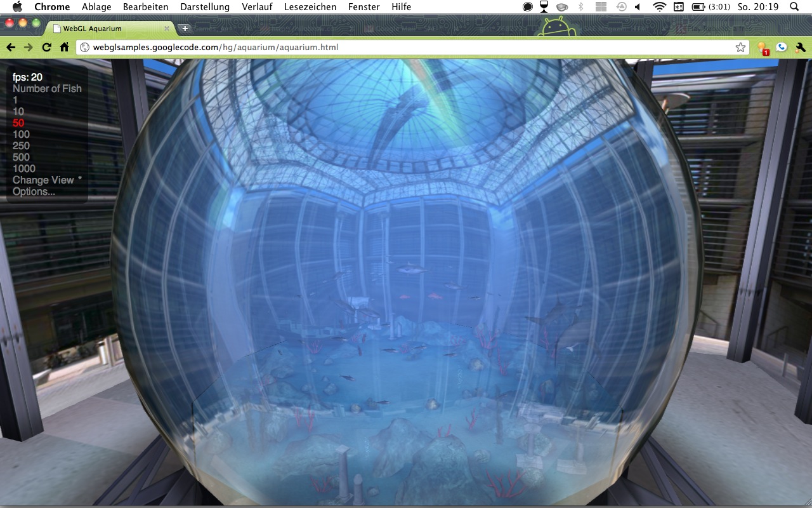Open a new tab with plus button
Screen dimensions: 812x508
185,29
